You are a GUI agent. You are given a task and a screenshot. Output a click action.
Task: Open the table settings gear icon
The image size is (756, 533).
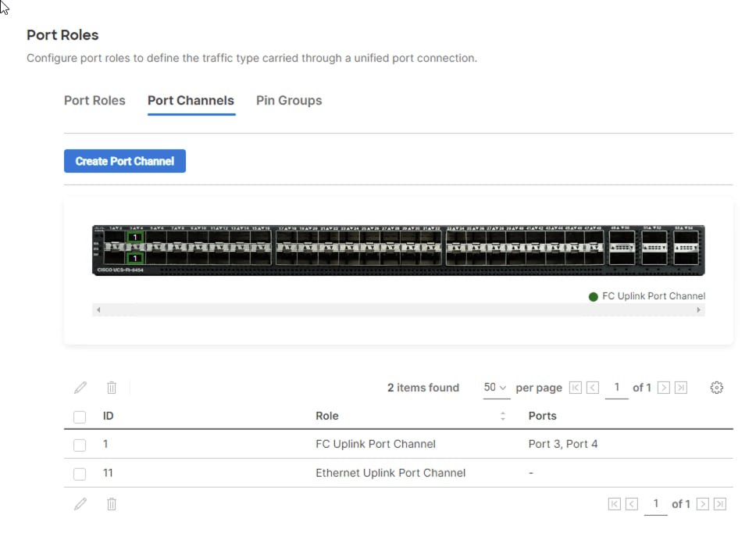tap(717, 387)
